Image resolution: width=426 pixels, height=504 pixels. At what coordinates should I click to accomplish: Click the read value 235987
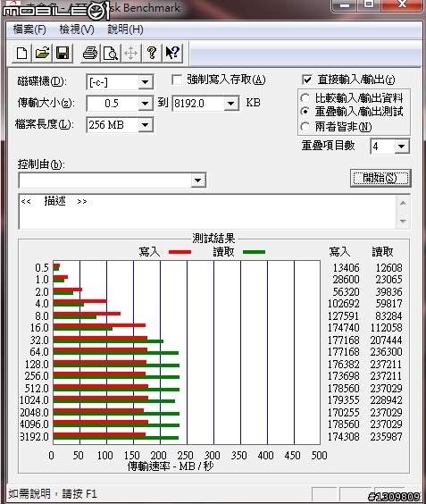point(386,436)
